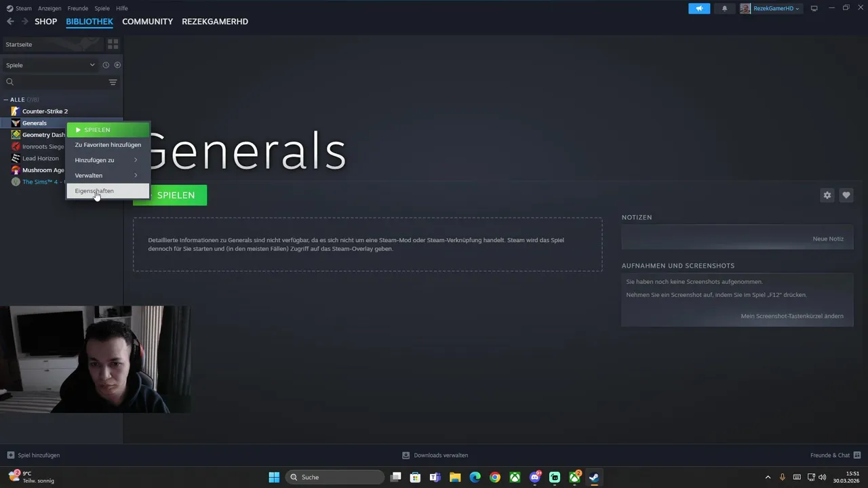This screenshot has height=488, width=868.
Task: Click the large green SPIELEN button
Action: click(x=170, y=195)
